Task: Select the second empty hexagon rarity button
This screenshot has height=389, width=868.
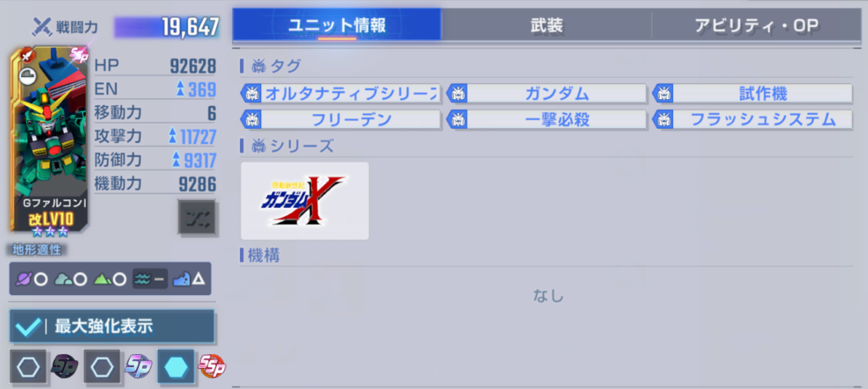Action: pyautogui.click(x=103, y=368)
